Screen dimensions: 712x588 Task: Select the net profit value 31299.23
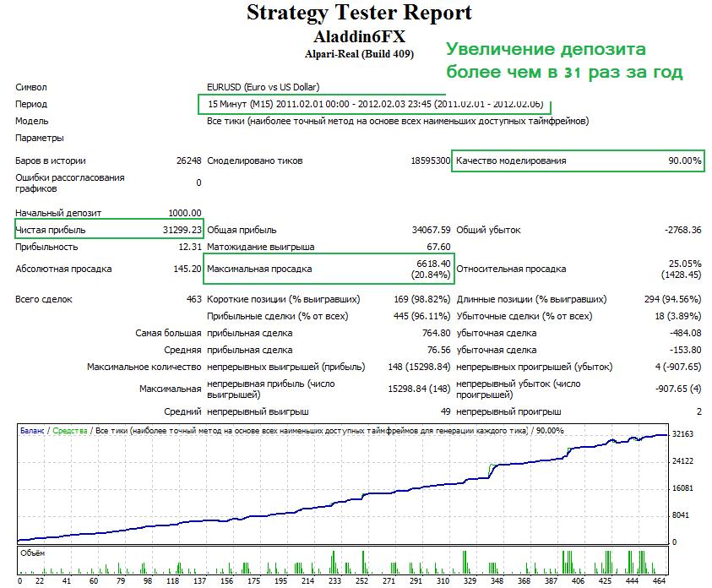[179, 230]
